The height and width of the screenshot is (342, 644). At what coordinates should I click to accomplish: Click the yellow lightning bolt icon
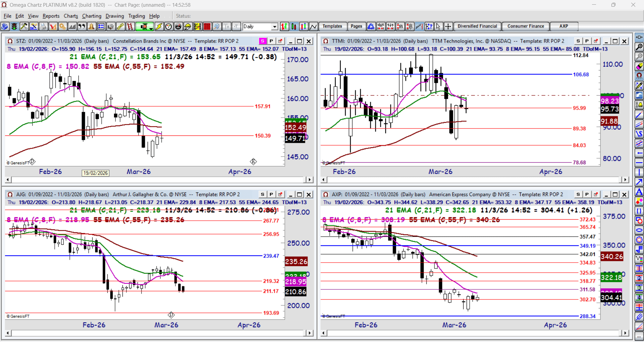tap(159, 26)
